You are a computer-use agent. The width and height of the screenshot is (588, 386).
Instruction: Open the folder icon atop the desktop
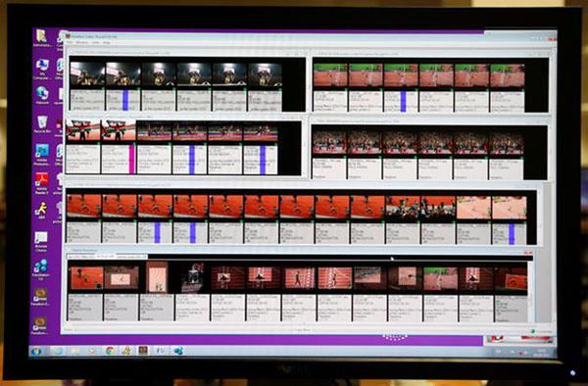[41, 36]
